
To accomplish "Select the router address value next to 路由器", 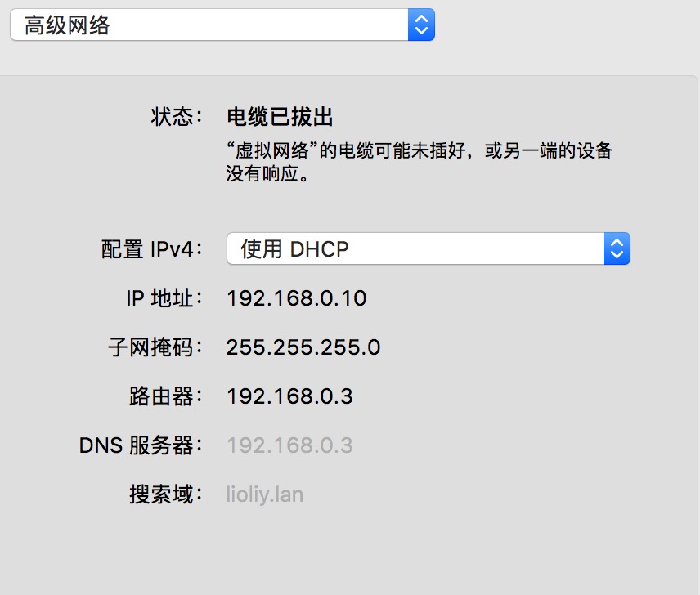I will click(289, 396).
